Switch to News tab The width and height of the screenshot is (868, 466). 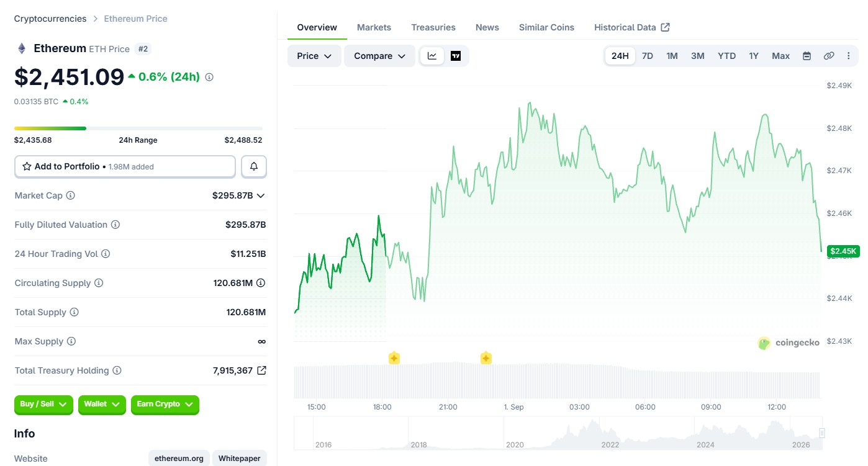[487, 27]
